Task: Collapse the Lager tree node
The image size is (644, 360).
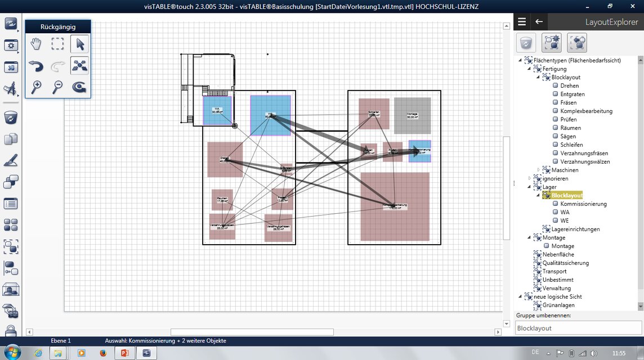Action: click(529, 187)
